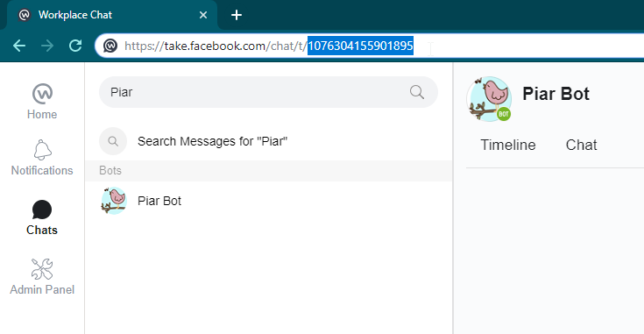The height and width of the screenshot is (334, 644).
Task: Select Piar Bot in search results
Action: 269,201
